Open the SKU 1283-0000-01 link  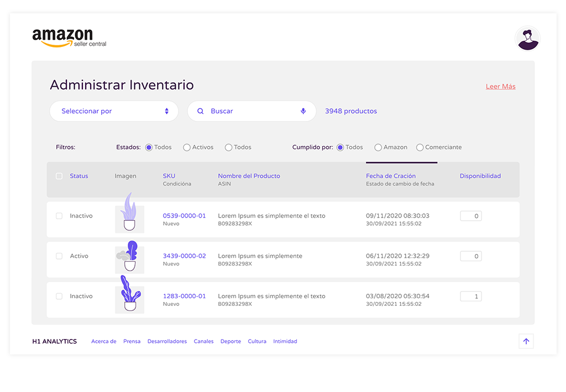(184, 296)
